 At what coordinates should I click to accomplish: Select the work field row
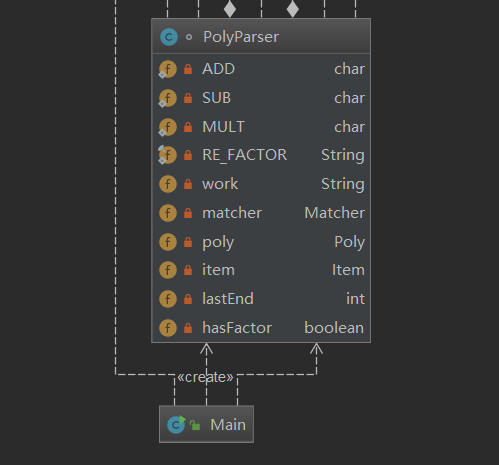[261, 184]
